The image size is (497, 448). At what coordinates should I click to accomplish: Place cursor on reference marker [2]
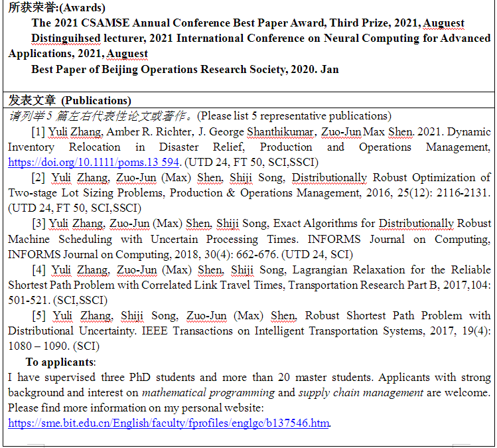pyautogui.click(x=38, y=177)
